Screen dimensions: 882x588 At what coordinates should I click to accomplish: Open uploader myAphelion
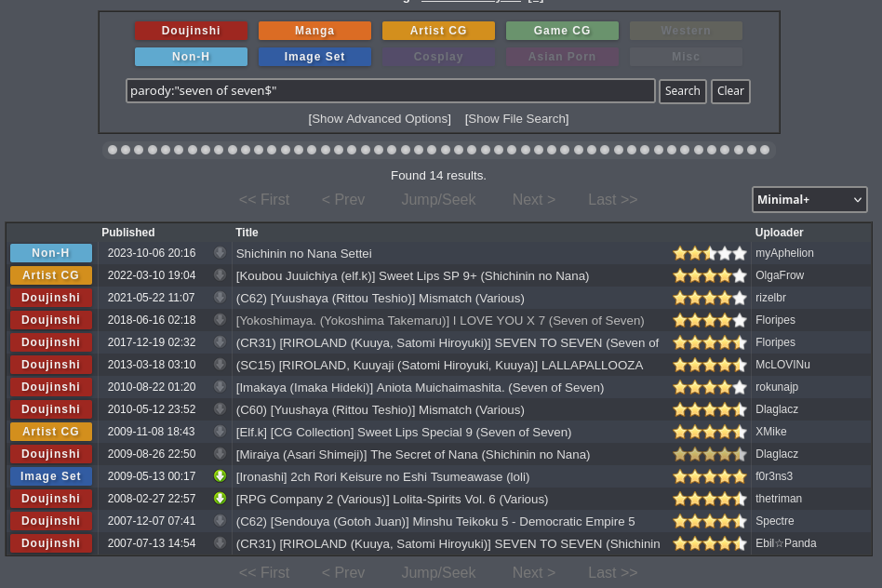tap(784, 253)
